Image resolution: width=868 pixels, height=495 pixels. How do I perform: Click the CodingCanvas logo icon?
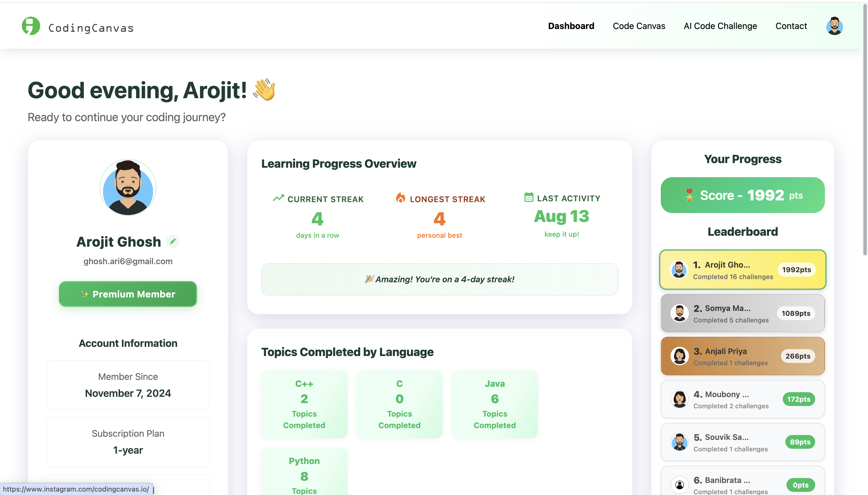click(31, 26)
